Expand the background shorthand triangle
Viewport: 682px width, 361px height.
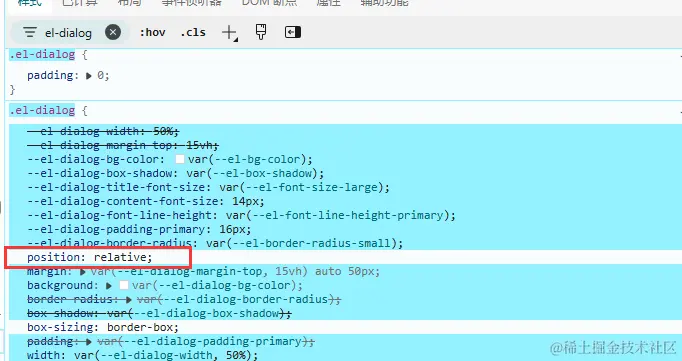tap(109, 286)
